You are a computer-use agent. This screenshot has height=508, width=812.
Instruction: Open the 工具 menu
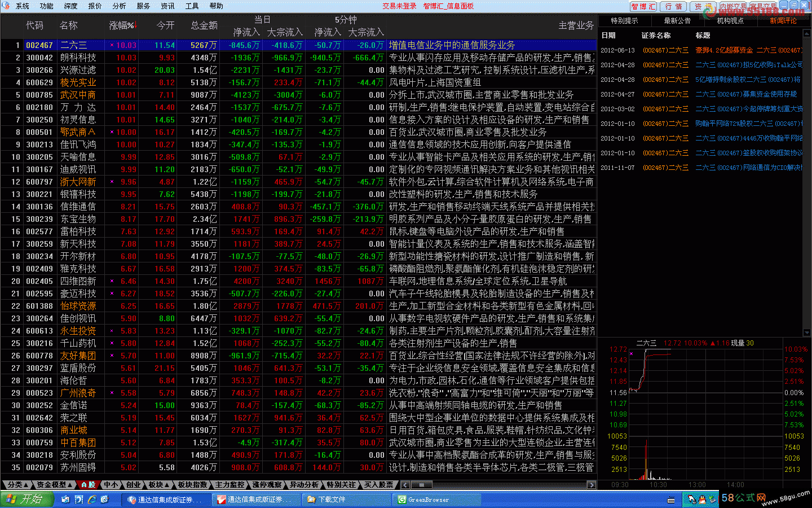point(192,6)
